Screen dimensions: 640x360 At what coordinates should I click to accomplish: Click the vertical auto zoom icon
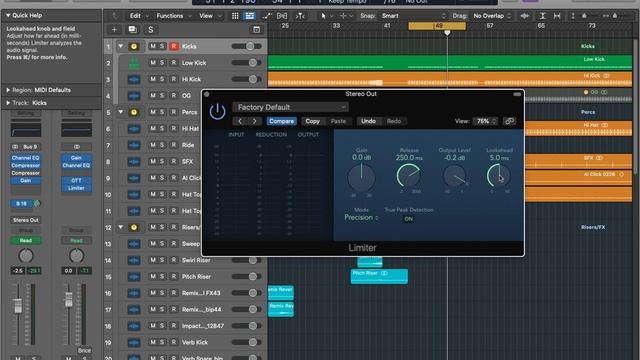pos(542,16)
